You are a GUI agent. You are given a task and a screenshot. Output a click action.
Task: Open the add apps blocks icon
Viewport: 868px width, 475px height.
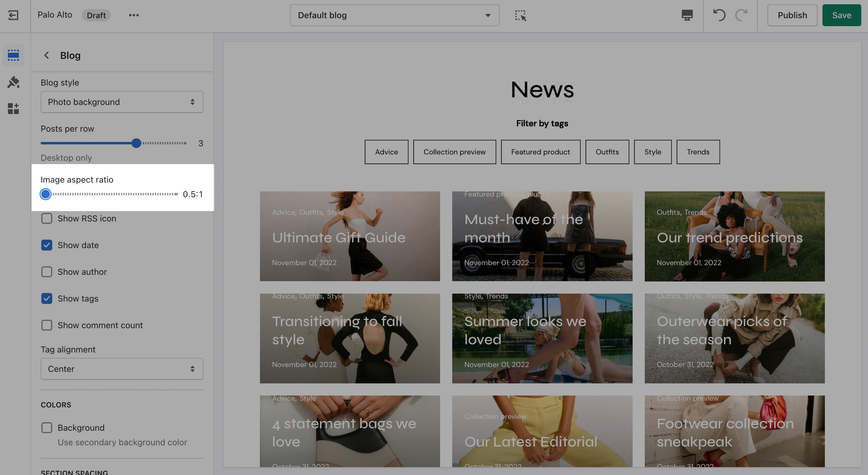(13, 108)
